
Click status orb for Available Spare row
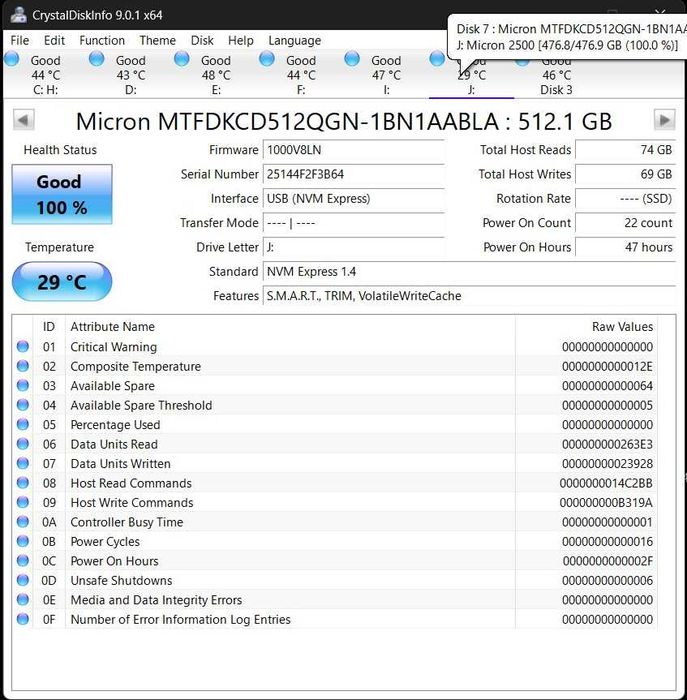23,385
